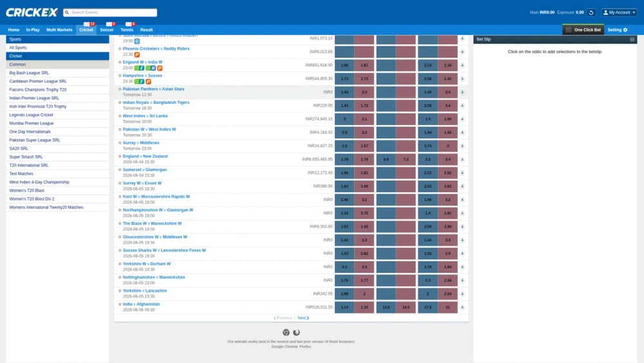
Task: Pin the Yorkshire W v Durham W match
Action: 462,267
